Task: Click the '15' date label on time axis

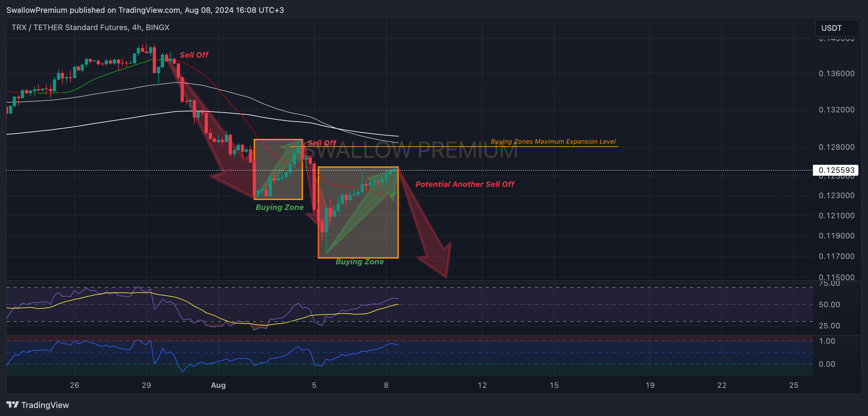Action: [x=554, y=385]
